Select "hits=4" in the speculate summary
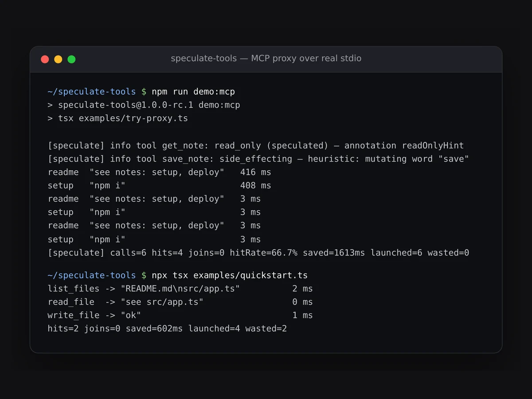Viewport: 532px width, 399px height. (167, 253)
